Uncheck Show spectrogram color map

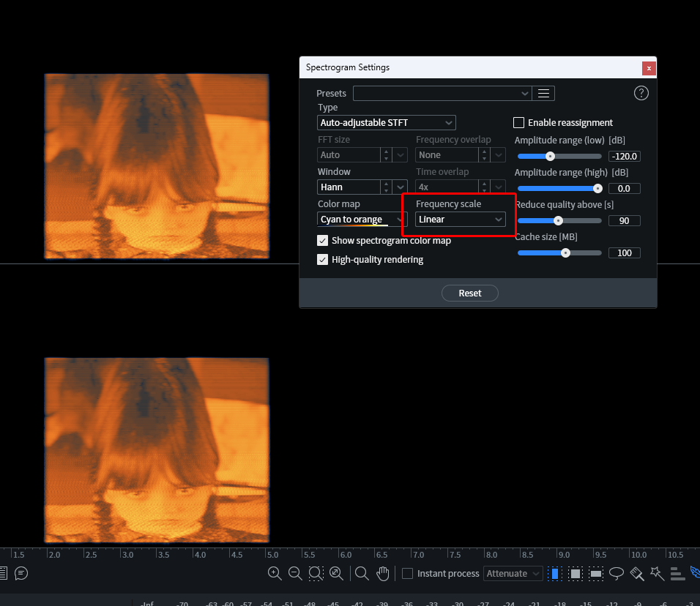323,240
